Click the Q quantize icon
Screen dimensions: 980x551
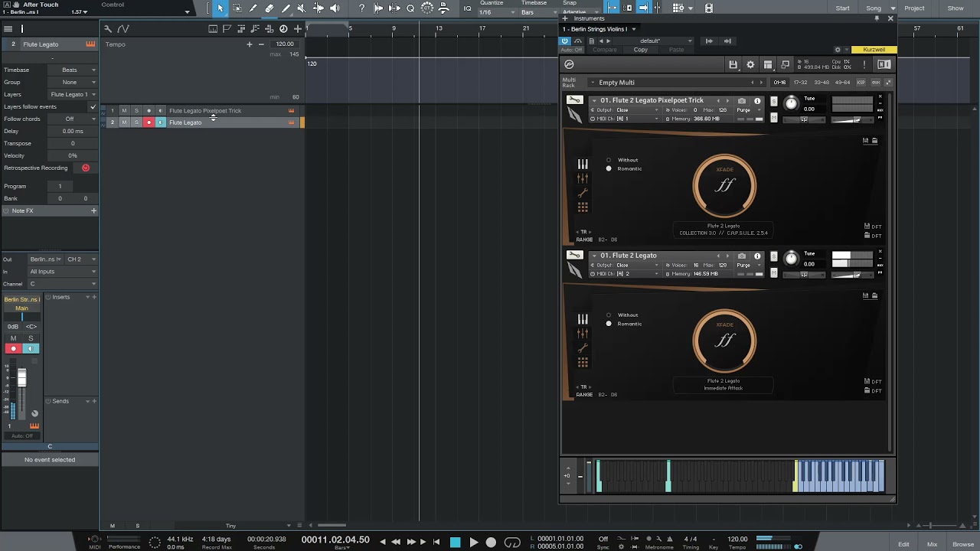[x=410, y=8]
